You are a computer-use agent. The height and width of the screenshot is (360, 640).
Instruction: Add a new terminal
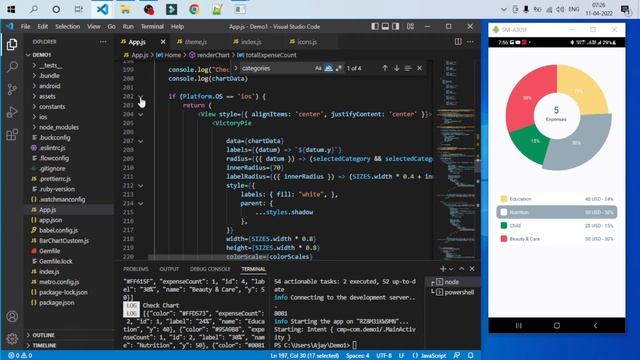[443, 269]
